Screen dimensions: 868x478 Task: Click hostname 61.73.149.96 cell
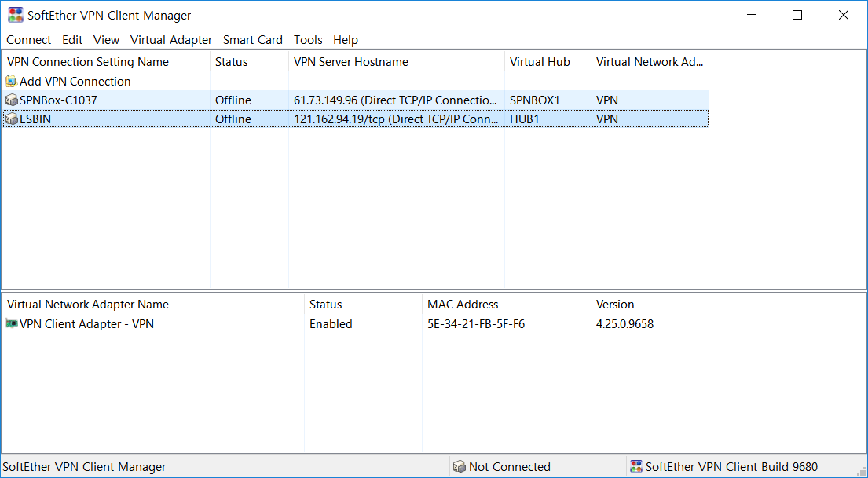[x=396, y=100]
